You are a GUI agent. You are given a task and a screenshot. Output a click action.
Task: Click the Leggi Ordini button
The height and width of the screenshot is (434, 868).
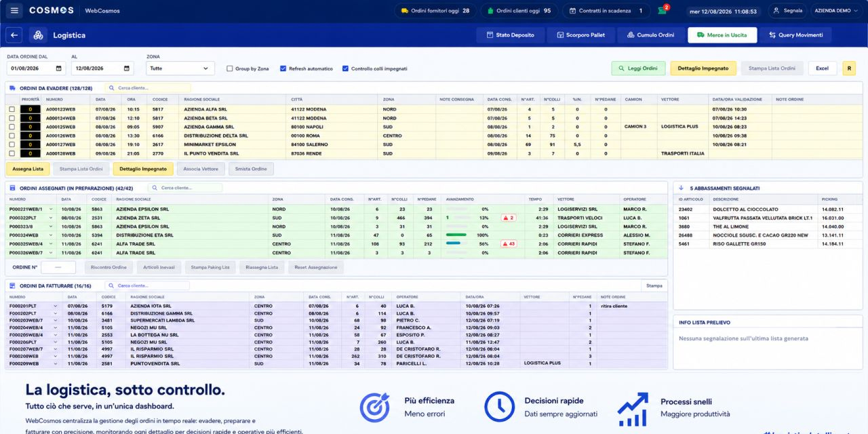pyautogui.click(x=638, y=68)
